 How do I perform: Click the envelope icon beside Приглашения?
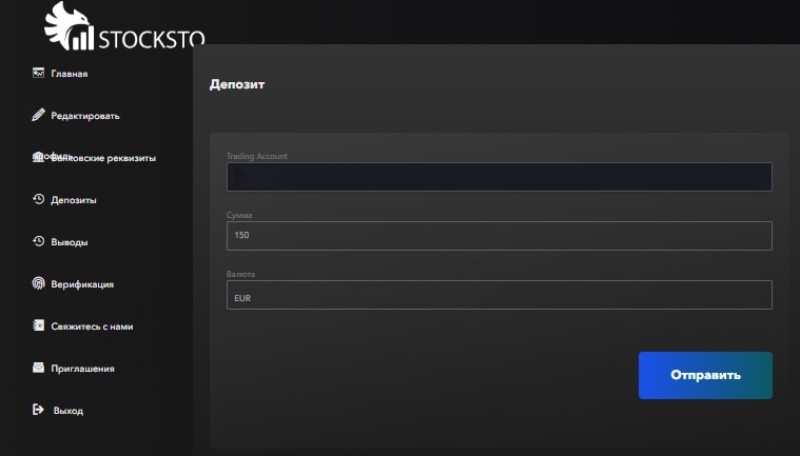coord(38,367)
